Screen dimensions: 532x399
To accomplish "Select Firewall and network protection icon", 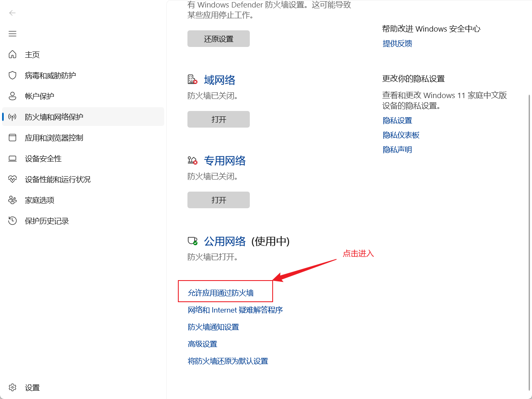I will click(x=12, y=117).
